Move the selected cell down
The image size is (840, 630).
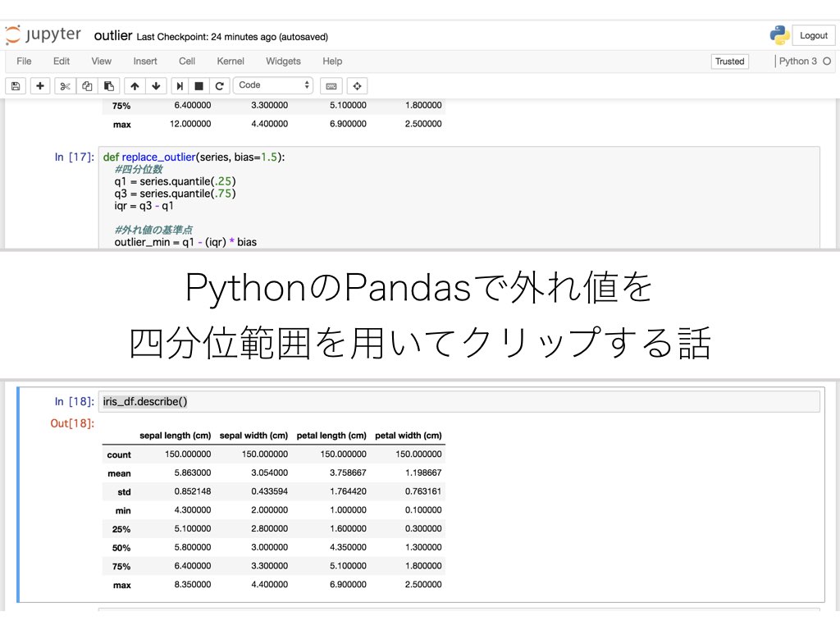[156, 85]
